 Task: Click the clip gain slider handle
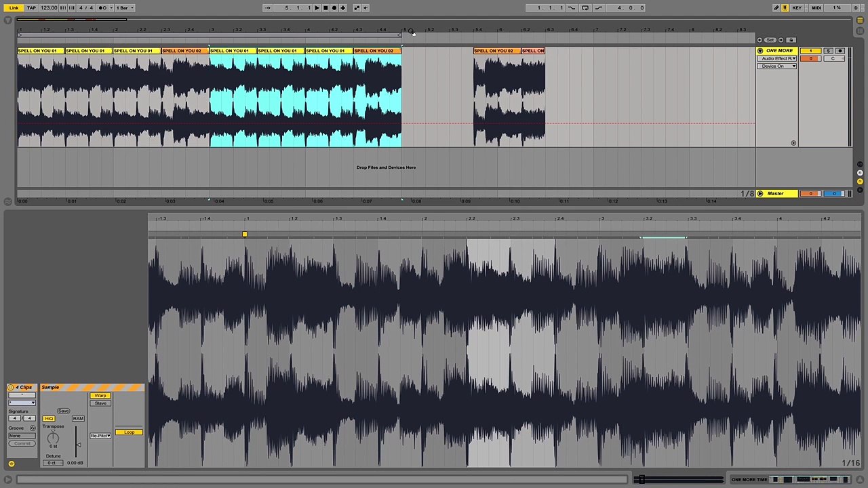click(78, 445)
